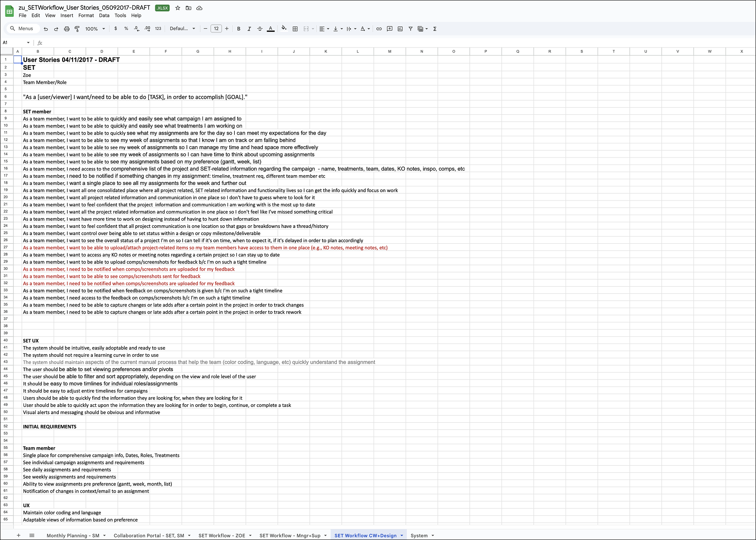The height and width of the screenshot is (540, 756).
Task: Decrease font size minus button
Action: point(205,29)
